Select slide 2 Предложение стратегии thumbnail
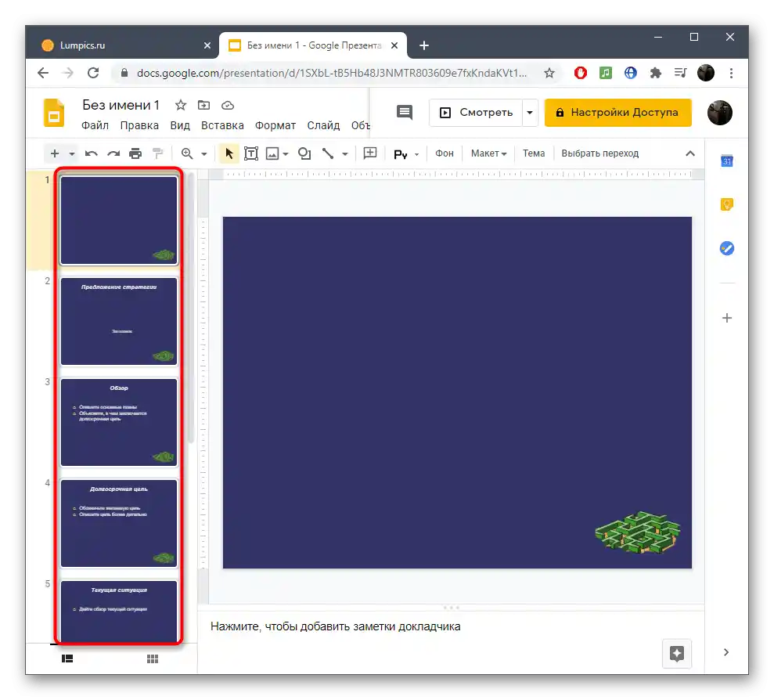Image resolution: width=774 pixels, height=700 pixels. 118,322
